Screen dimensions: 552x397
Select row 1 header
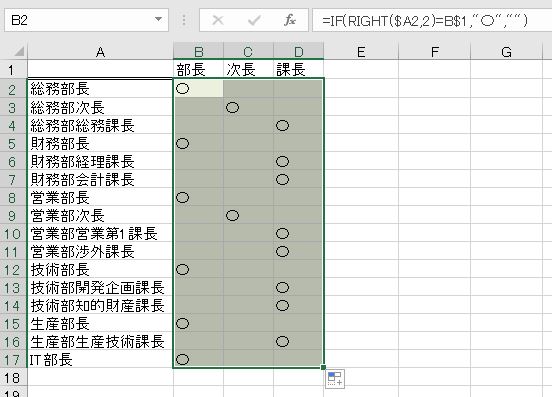13,70
